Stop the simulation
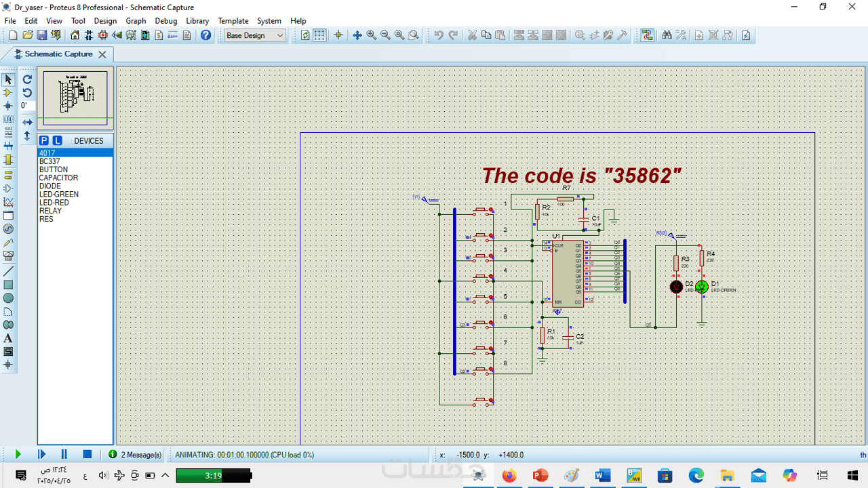The height and width of the screenshot is (488, 868). 87,454
